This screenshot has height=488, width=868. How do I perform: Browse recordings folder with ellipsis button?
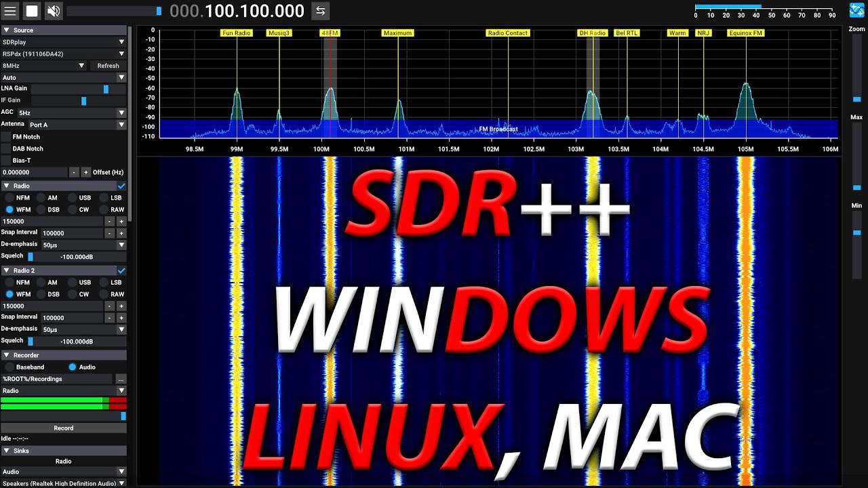point(121,379)
